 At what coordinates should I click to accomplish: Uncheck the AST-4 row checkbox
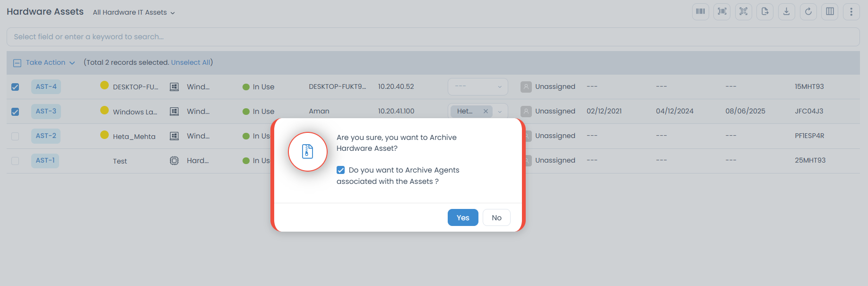pyautogui.click(x=15, y=87)
